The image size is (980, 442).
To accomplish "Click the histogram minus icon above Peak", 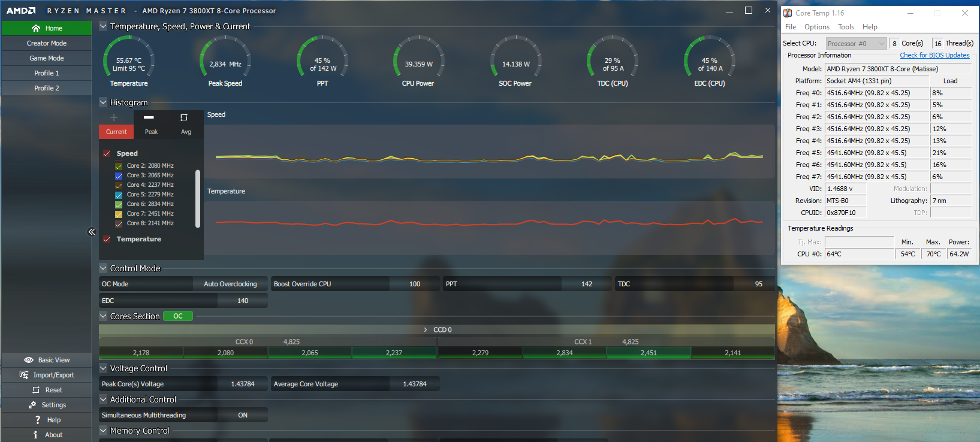I will point(149,117).
